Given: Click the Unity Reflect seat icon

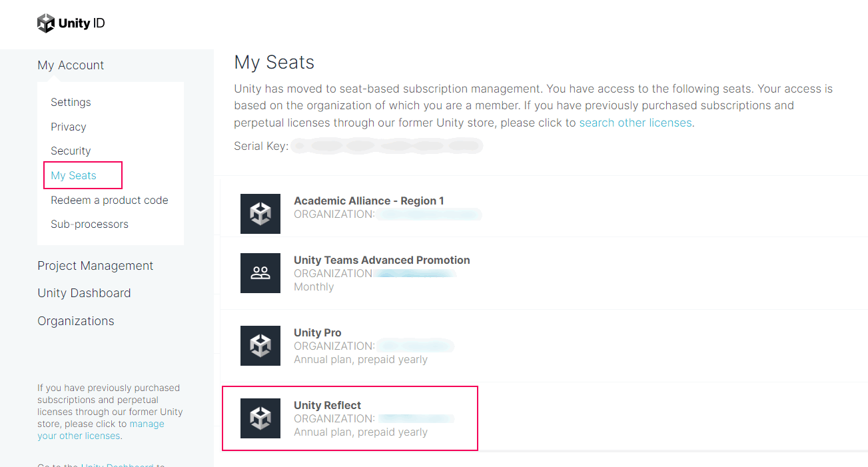Looking at the screenshot, I should click(260, 418).
